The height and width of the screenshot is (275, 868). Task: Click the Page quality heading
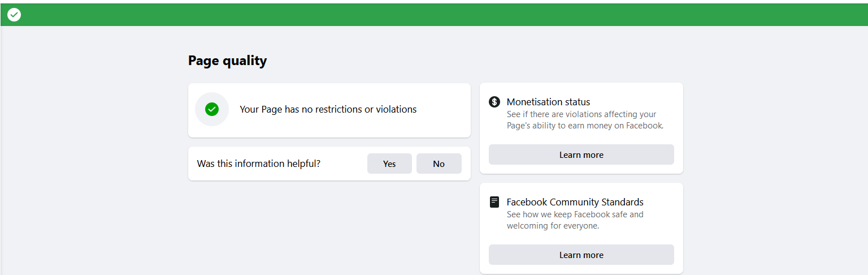click(227, 61)
